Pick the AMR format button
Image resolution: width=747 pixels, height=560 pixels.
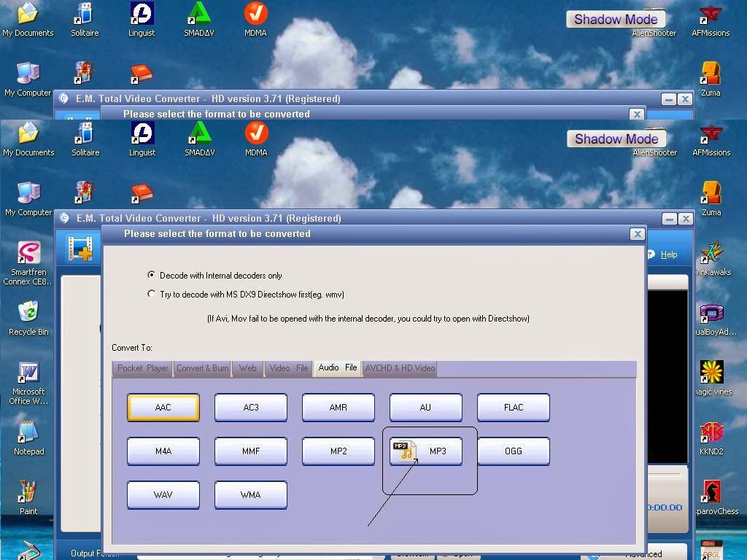[338, 408]
